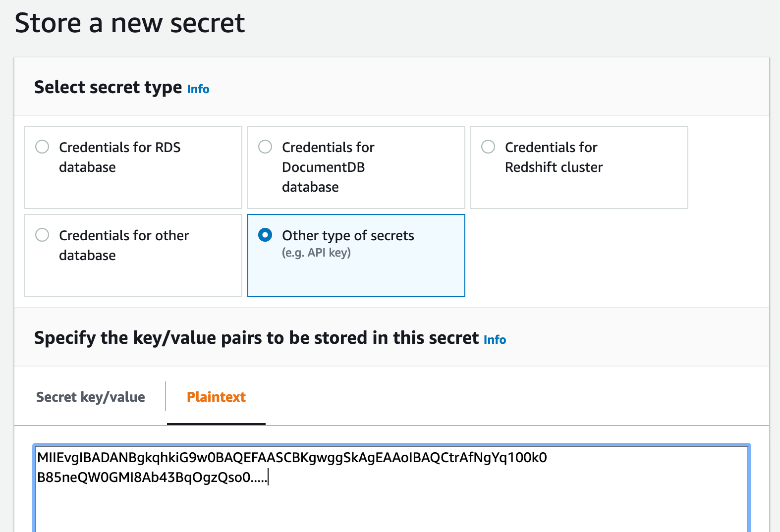Viewport: 780px width, 532px height.
Task: Click the "Store a new secret" page title
Action: coord(130,23)
